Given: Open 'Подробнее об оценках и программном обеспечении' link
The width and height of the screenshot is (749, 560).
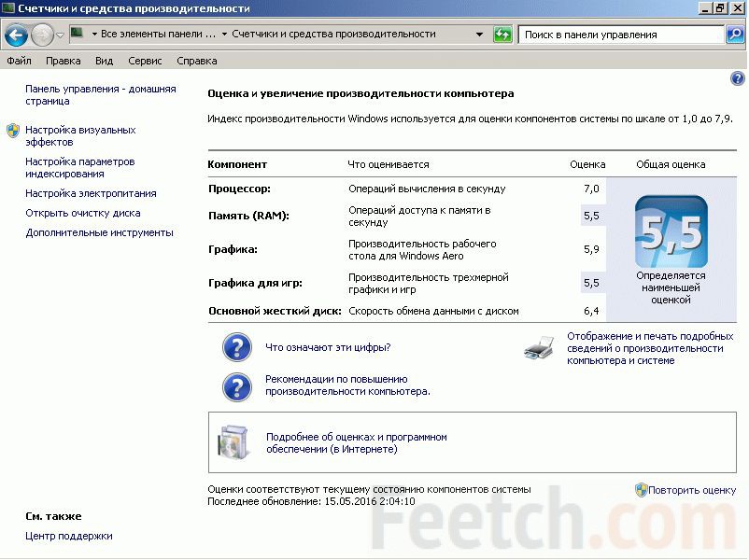Looking at the screenshot, I should 357,443.
